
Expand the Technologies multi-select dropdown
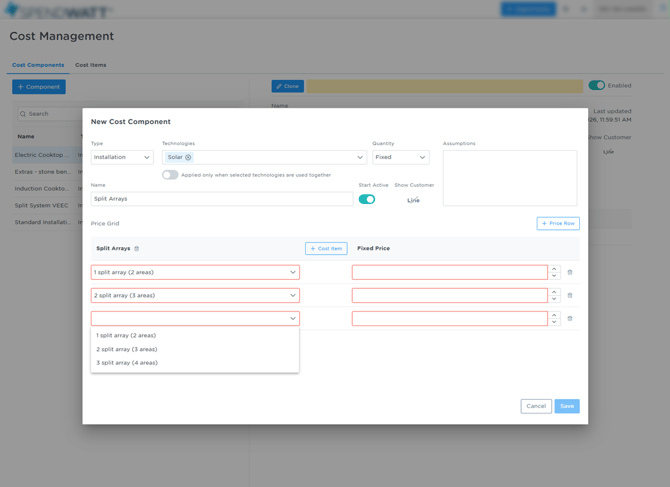tap(360, 157)
